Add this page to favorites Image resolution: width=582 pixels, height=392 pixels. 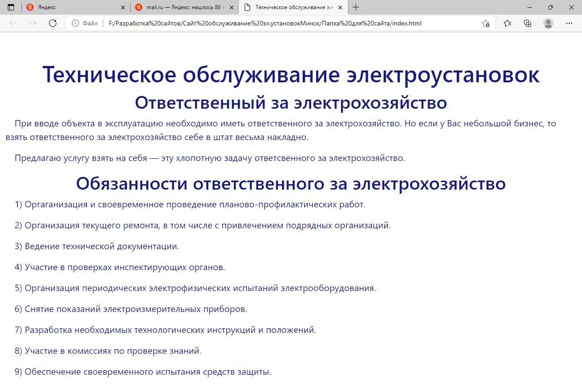coord(486,23)
